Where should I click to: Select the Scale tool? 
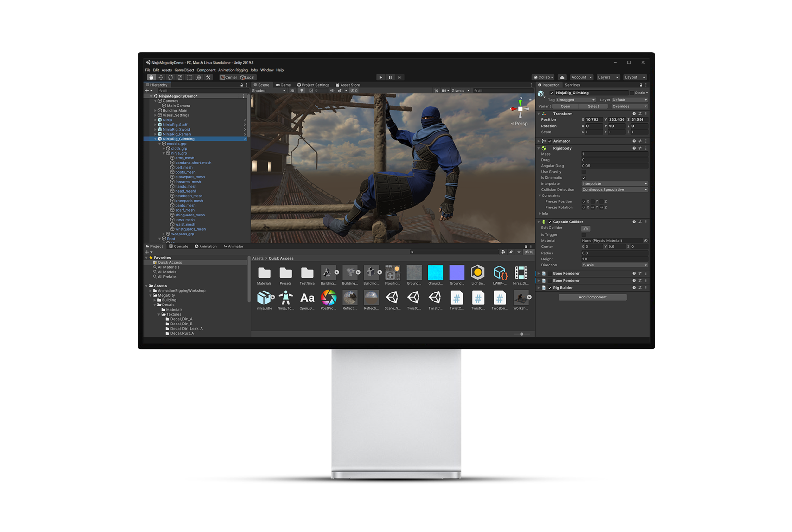click(x=180, y=77)
